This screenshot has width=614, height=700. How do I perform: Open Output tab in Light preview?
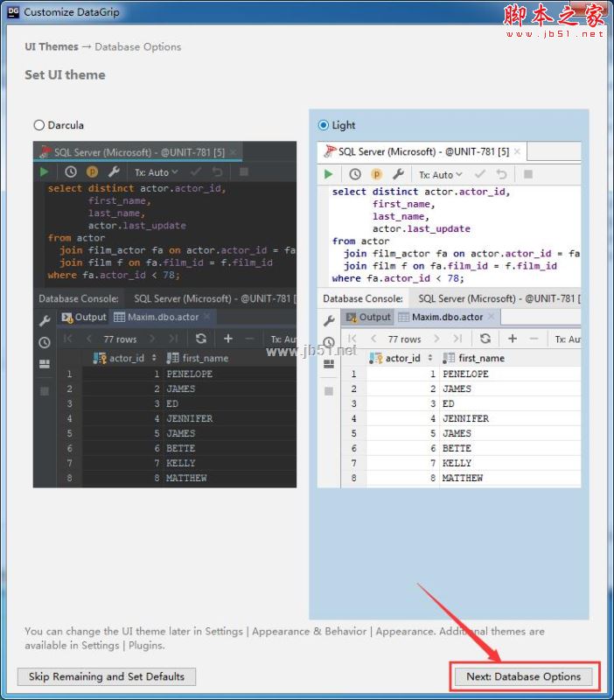coord(368,317)
